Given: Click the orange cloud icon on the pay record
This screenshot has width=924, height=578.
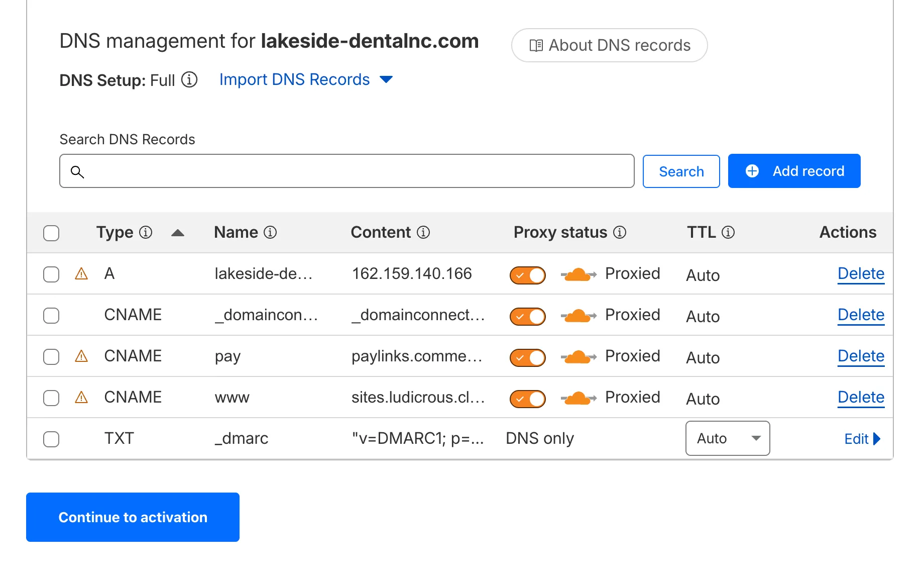Looking at the screenshot, I should pos(577,357).
